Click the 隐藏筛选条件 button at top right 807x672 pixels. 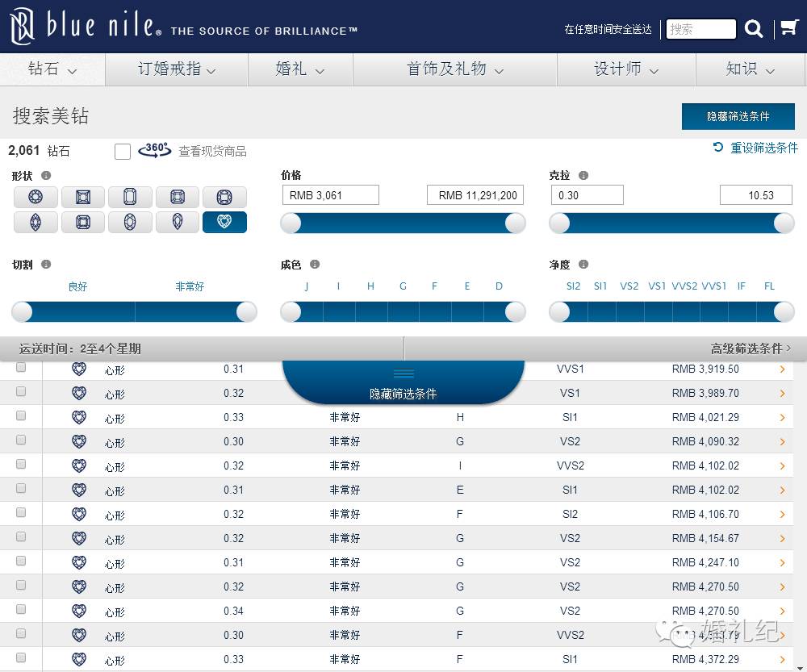coord(738,116)
